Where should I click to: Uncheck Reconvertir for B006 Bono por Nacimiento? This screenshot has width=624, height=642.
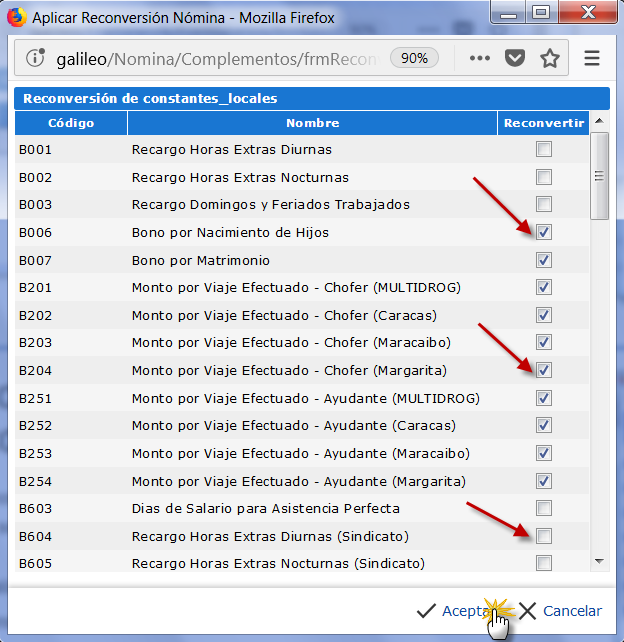544,232
